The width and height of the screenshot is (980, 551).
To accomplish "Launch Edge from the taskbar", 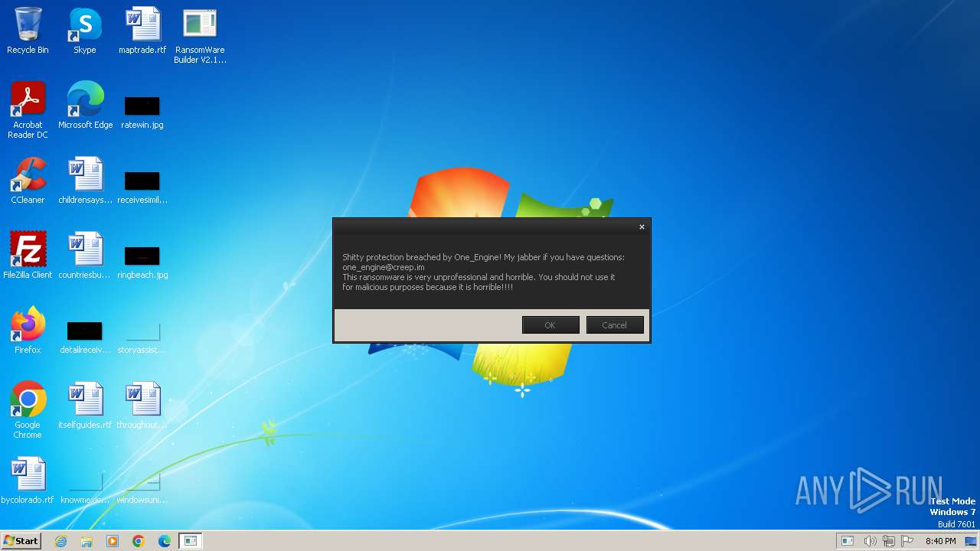I will pos(165,541).
